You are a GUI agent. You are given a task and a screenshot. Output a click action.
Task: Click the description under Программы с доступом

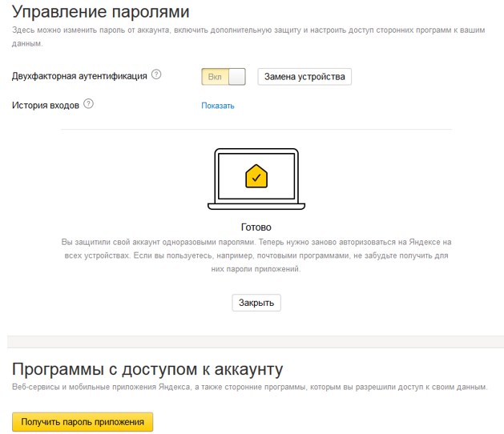click(x=248, y=388)
